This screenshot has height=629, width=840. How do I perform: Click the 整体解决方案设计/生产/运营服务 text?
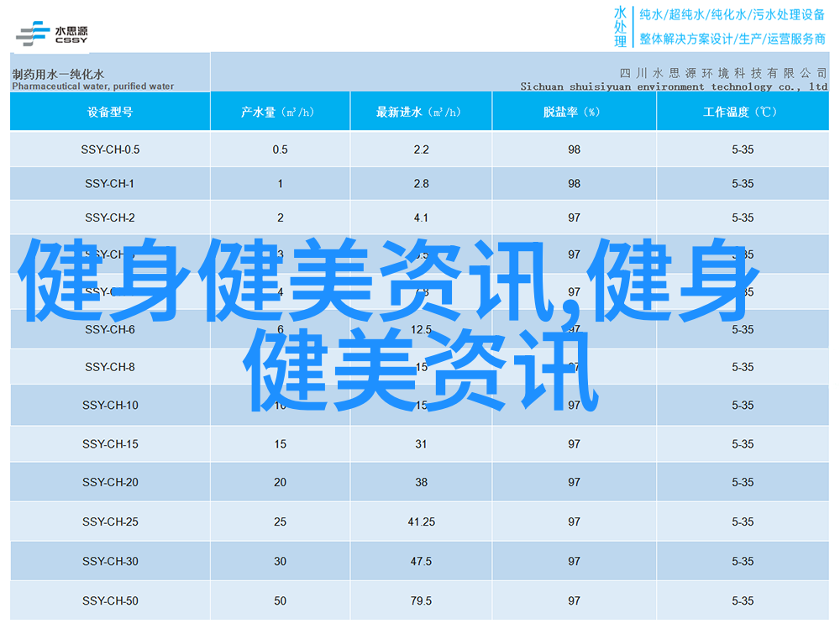tap(732, 39)
